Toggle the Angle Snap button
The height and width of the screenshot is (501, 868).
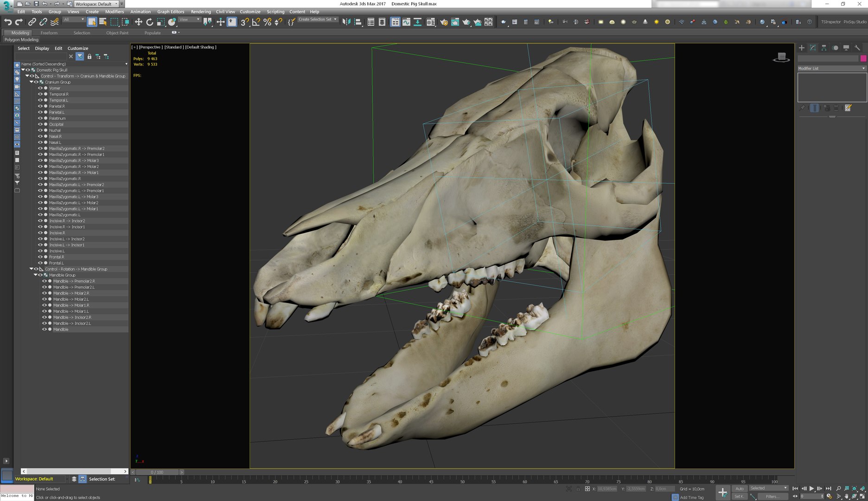[x=256, y=22]
